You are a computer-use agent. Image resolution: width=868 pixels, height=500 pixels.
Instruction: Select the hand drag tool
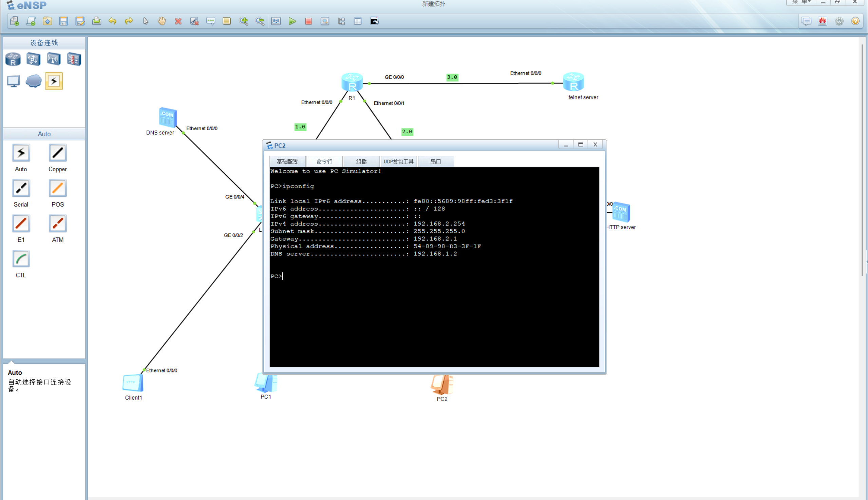162,21
